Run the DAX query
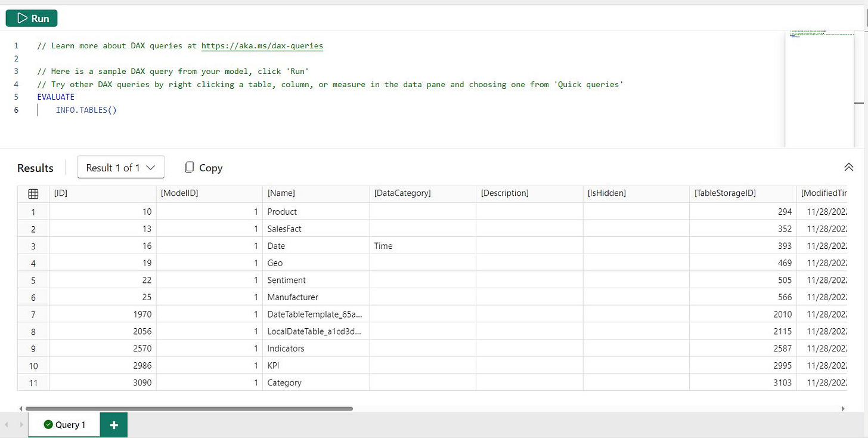Image resolution: width=868 pixels, height=438 pixels. pos(32,18)
